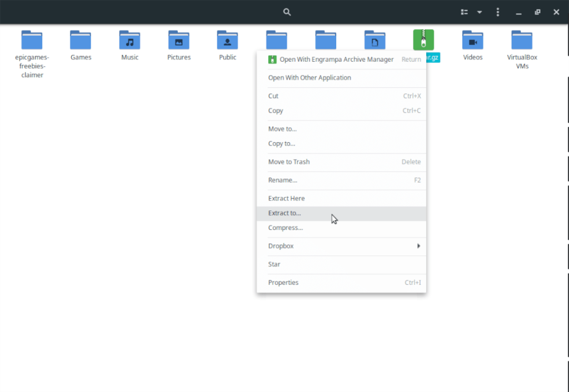Click the Public folder icon
This screenshot has height=392, width=569.
point(227,41)
